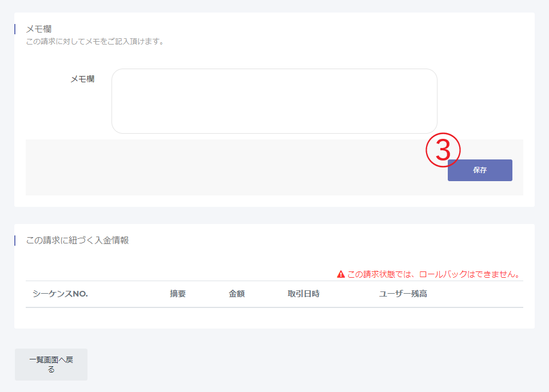This screenshot has width=549, height=392.
Task: Click the 金額 column header
Action: tap(237, 294)
